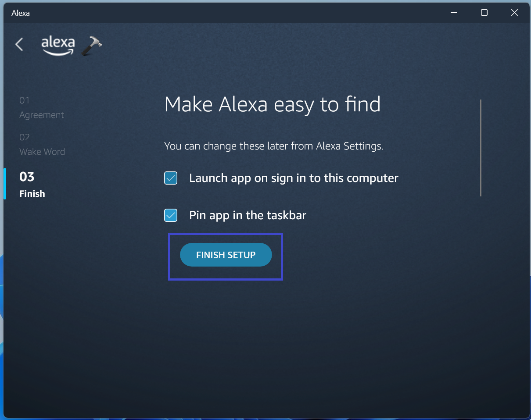Image resolution: width=531 pixels, height=420 pixels.
Task: Close the Alexa window
Action: click(515, 13)
